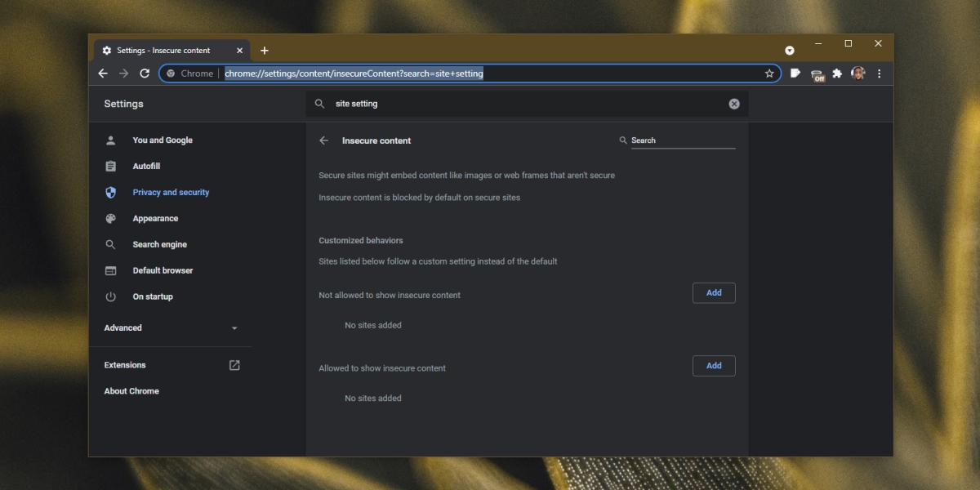This screenshot has height=490, width=980.
Task: Open the Extensions puzzle icon
Action: [x=837, y=73]
